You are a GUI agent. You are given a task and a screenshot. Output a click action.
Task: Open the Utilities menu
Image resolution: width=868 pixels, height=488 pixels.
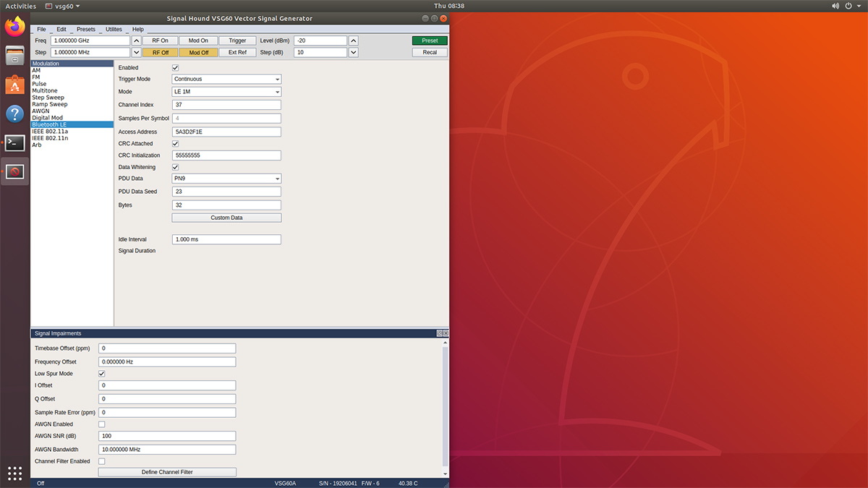point(113,29)
